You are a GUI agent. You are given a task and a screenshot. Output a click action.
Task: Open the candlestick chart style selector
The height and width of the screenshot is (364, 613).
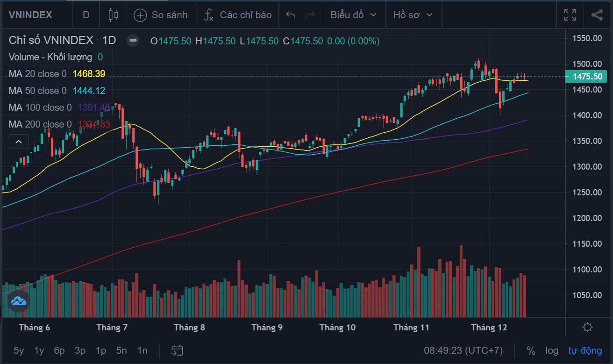(x=113, y=15)
